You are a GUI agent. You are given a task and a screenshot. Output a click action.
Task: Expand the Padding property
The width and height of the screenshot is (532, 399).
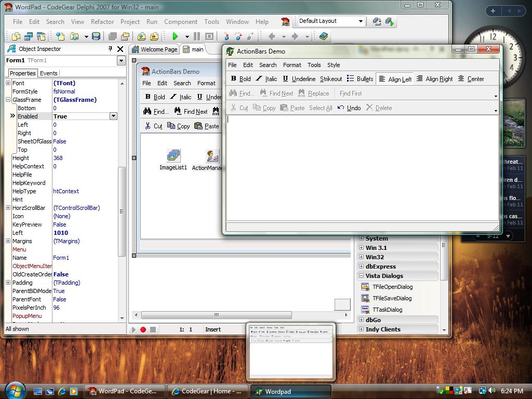[x=8, y=282]
